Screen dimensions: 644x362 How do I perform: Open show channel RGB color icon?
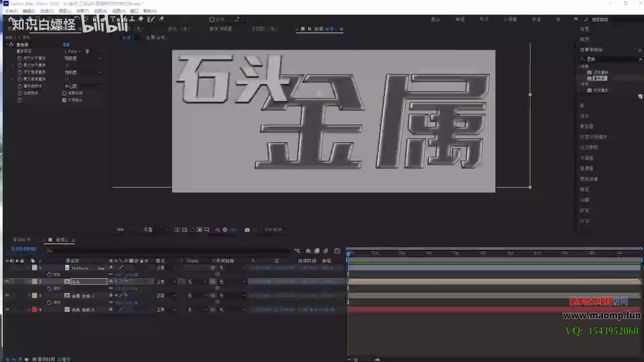217,230
